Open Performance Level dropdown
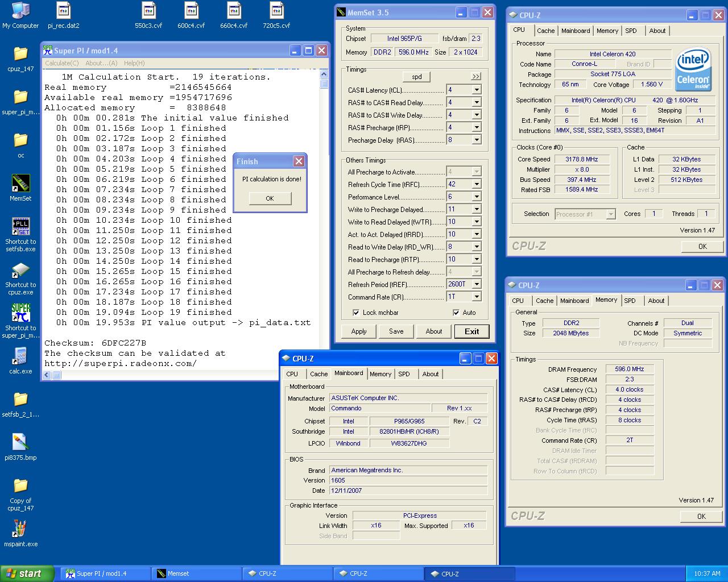Screen dimensions: 728x582 pos(477,197)
